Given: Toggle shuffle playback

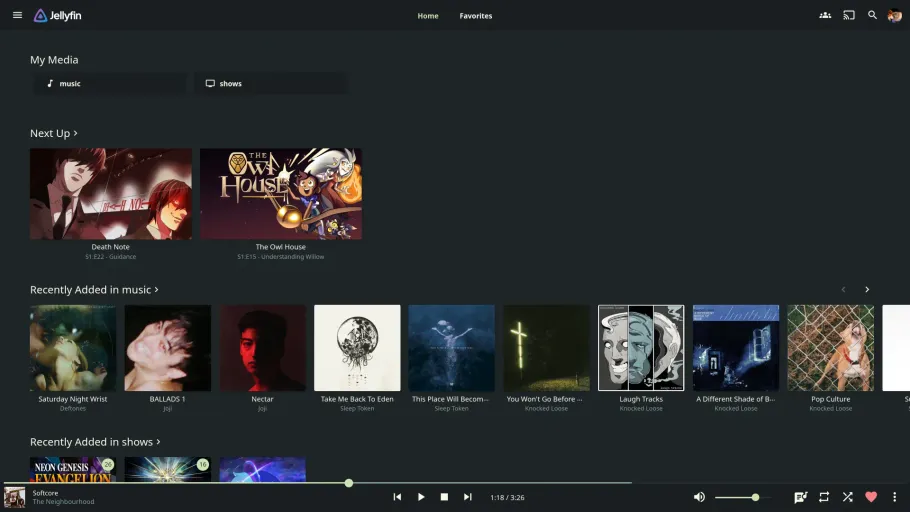Looking at the screenshot, I should tap(847, 497).
